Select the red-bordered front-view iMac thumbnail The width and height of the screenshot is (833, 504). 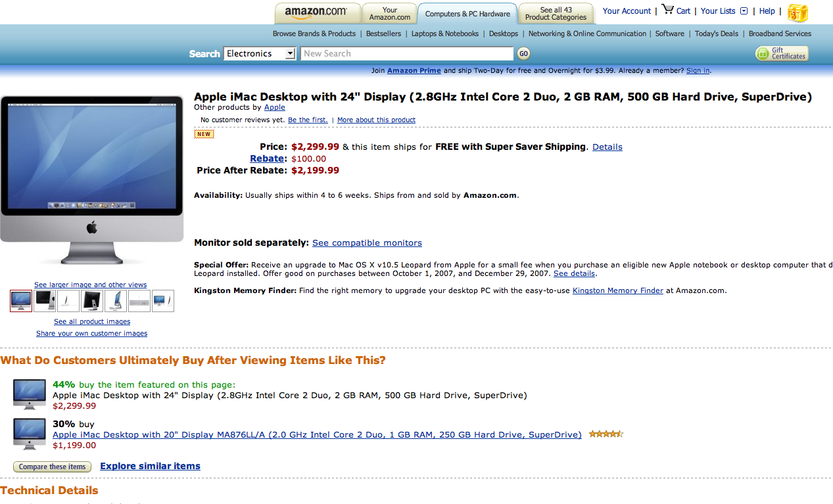click(x=21, y=301)
